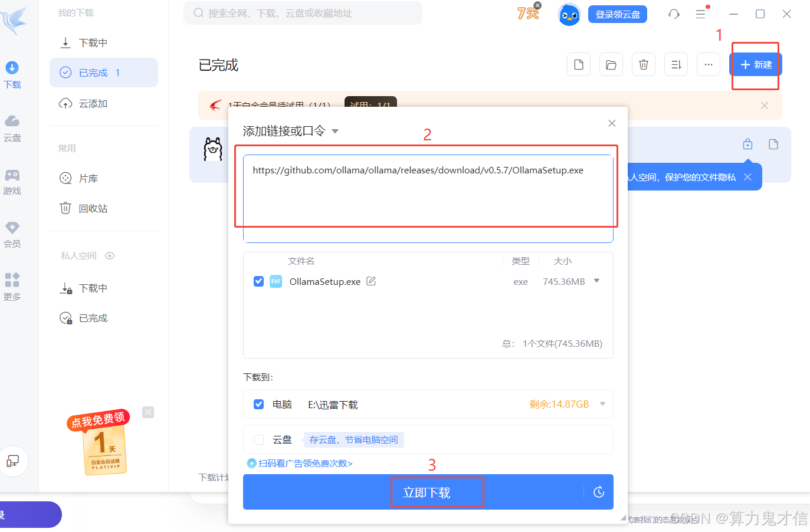Select 下载中 under 我的下载
This screenshot has width=810, height=532.
[x=104, y=43]
